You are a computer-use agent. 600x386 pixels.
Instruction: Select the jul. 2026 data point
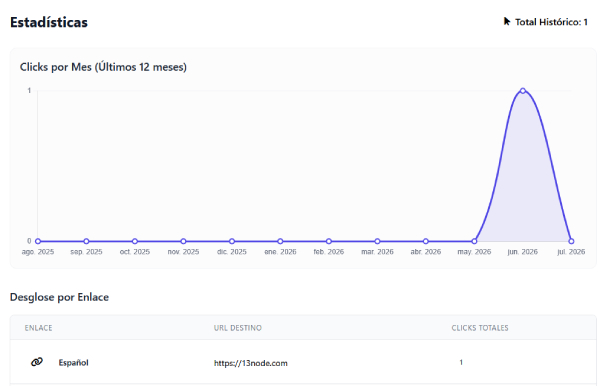pyautogui.click(x=571, y=241)
